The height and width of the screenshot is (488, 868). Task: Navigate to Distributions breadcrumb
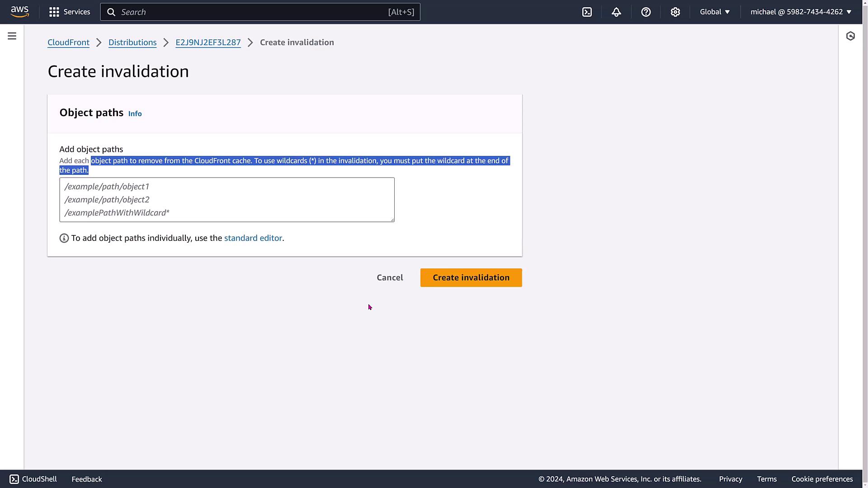(132, 42)
